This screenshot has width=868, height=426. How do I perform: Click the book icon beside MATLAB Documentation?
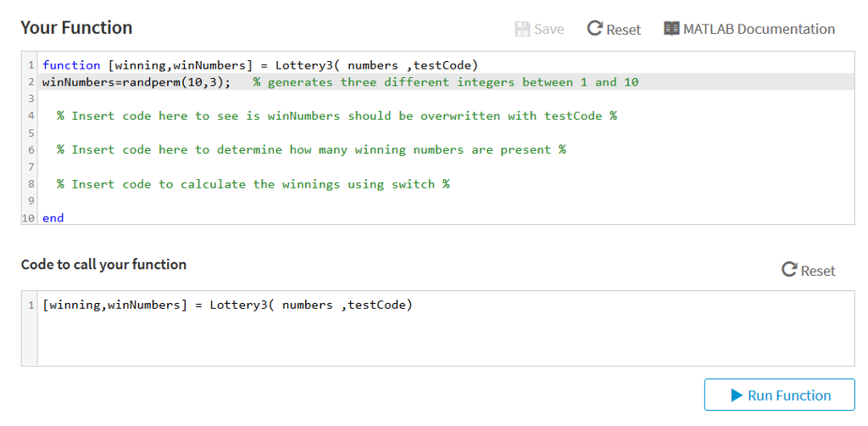click(x=671, y=29)
